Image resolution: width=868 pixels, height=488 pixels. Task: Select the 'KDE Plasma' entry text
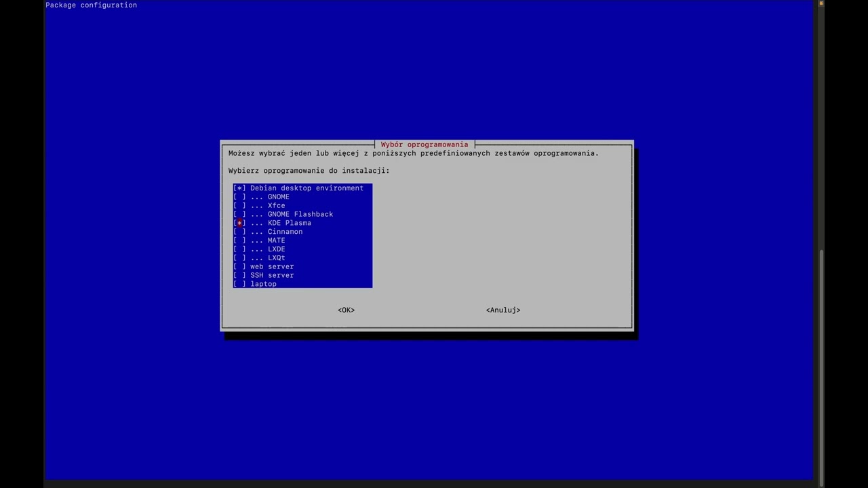pyautogui.click(x=290, y=223)
